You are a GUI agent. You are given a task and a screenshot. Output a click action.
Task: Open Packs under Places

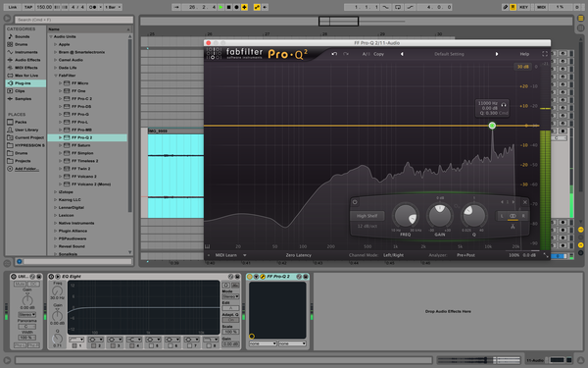click(x=21, y=122)
